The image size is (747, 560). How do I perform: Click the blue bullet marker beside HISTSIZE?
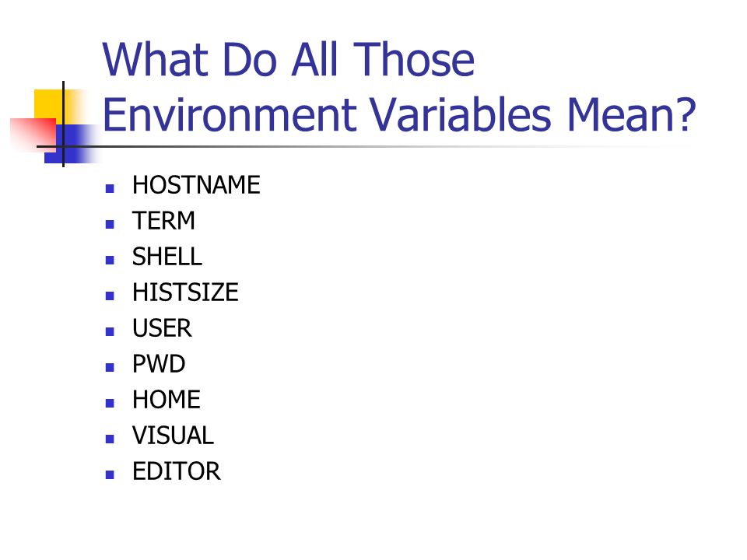coord(110,296)
